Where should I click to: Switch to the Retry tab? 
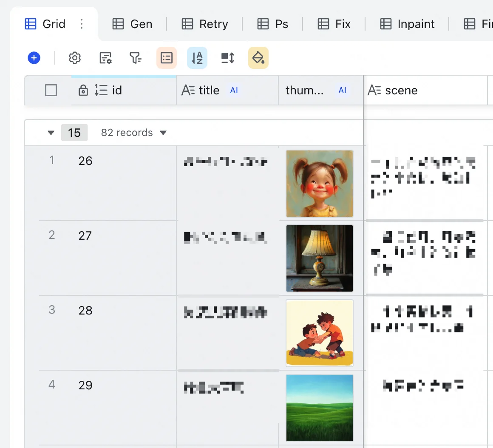click(x=205, y=24)
